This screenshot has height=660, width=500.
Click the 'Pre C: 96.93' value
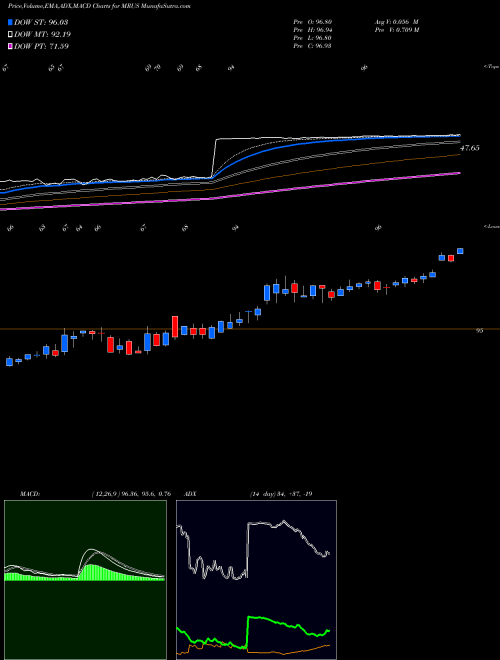tap(312, 46)
